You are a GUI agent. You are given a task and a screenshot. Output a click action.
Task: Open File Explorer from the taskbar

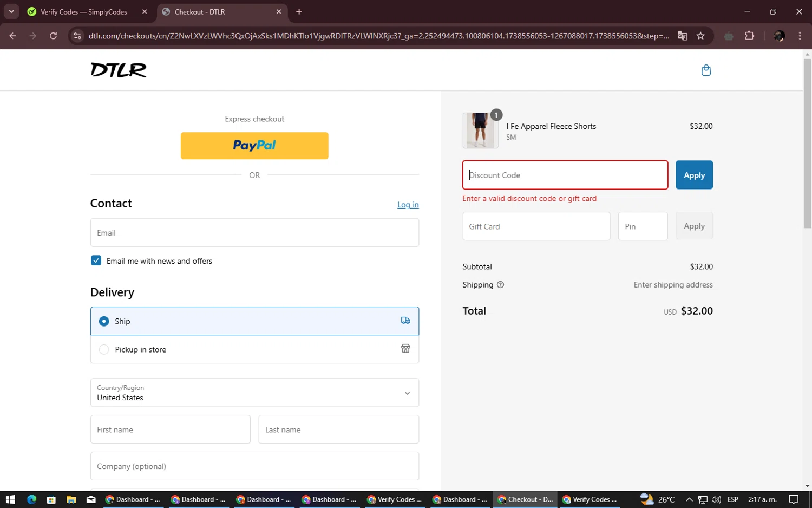71,499
